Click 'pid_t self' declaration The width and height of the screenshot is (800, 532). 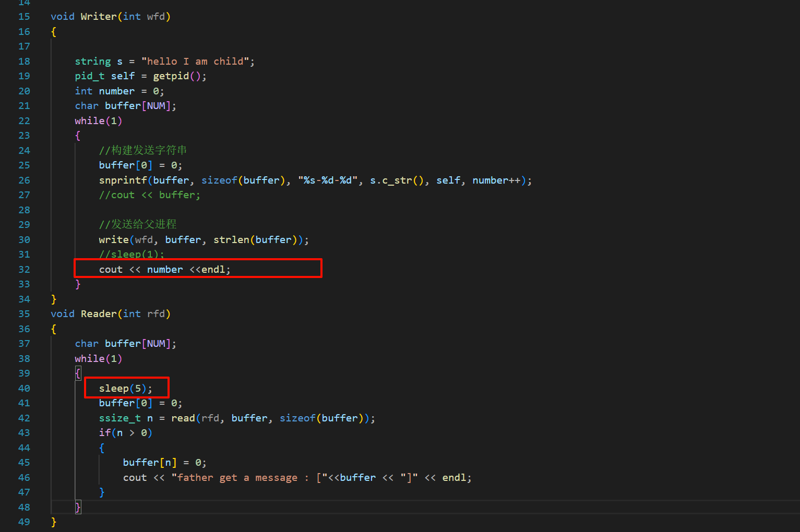coord(105,76)
